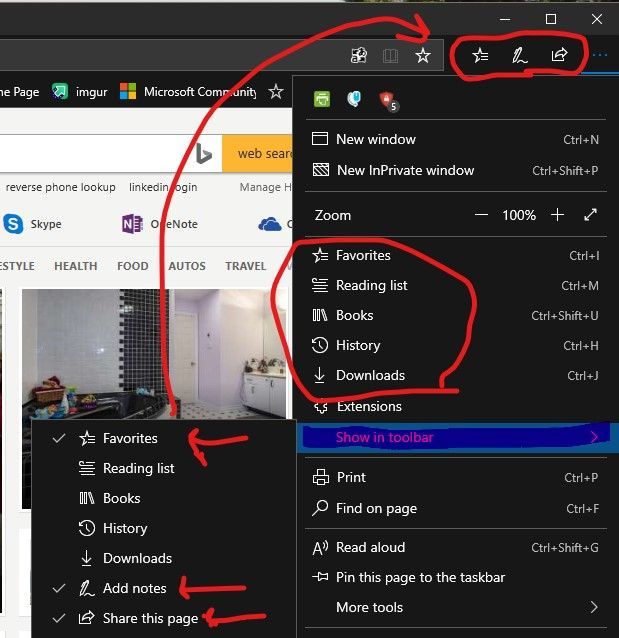Open the Settings and more ellipsis
This screenshot has height=638, width=619.
(x=600, y=55)
